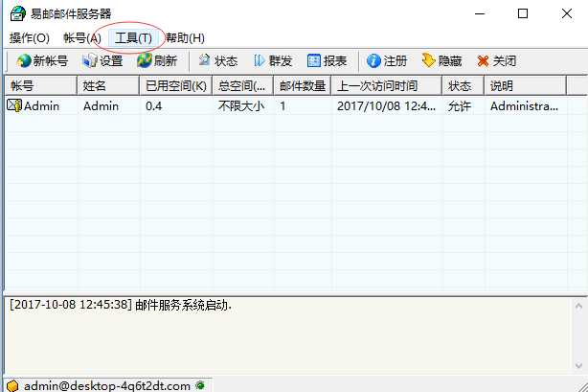Click the 关闭 red X toolbar button
This screenshot has height=392, width=588.
click(x=497, y=60)
